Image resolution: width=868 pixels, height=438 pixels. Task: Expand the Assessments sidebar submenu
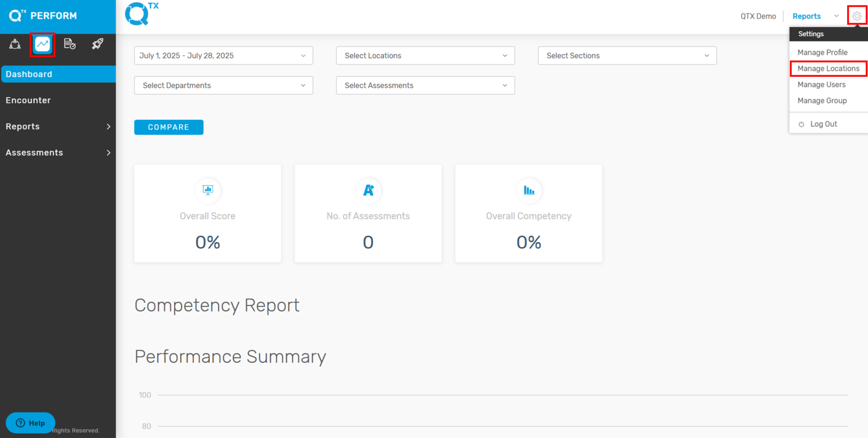pos(58,153)
